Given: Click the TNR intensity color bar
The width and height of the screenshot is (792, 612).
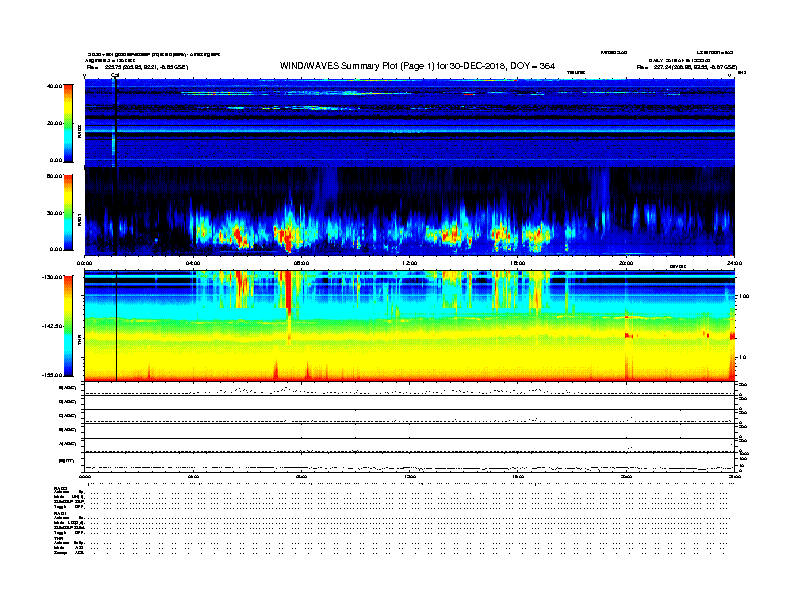Looking at the screenshot, I should pyautogui.click(x=68, y=326).
